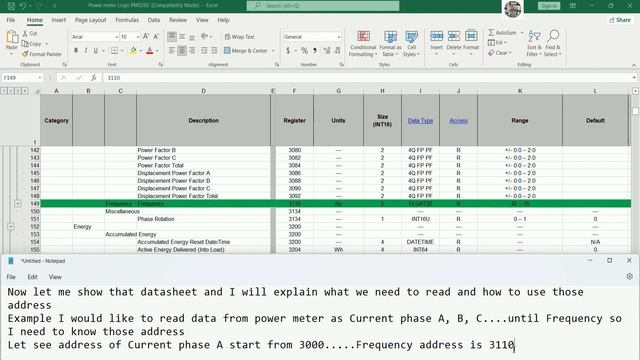Image resolution: width=640 pixels, height=360 pixels.
Task: Switch to Review tab
Action: pyautogui.click(x=178, y=20)
